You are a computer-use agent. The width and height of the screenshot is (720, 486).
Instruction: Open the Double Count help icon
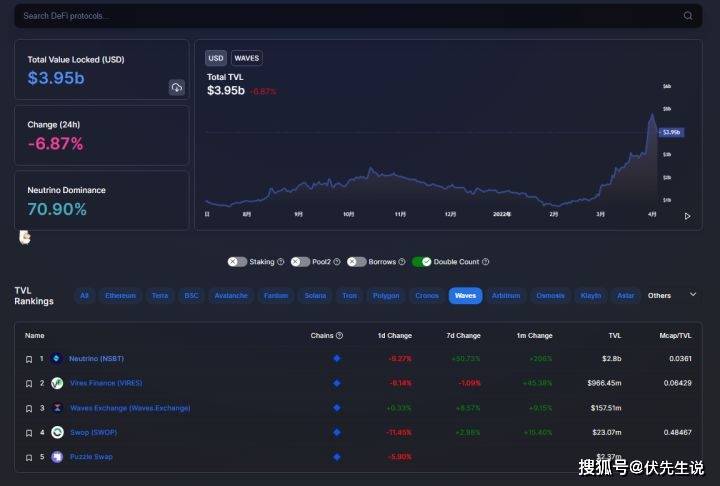click(x=485, y=261)
